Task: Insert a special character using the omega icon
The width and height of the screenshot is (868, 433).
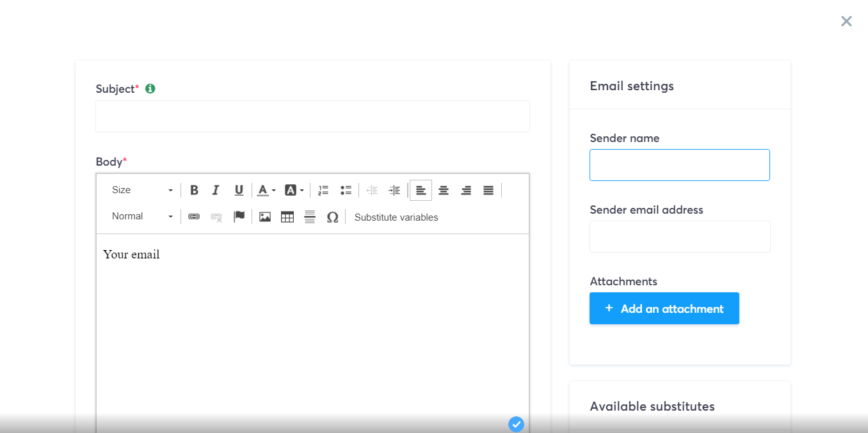Action: [x=332, y=217]
